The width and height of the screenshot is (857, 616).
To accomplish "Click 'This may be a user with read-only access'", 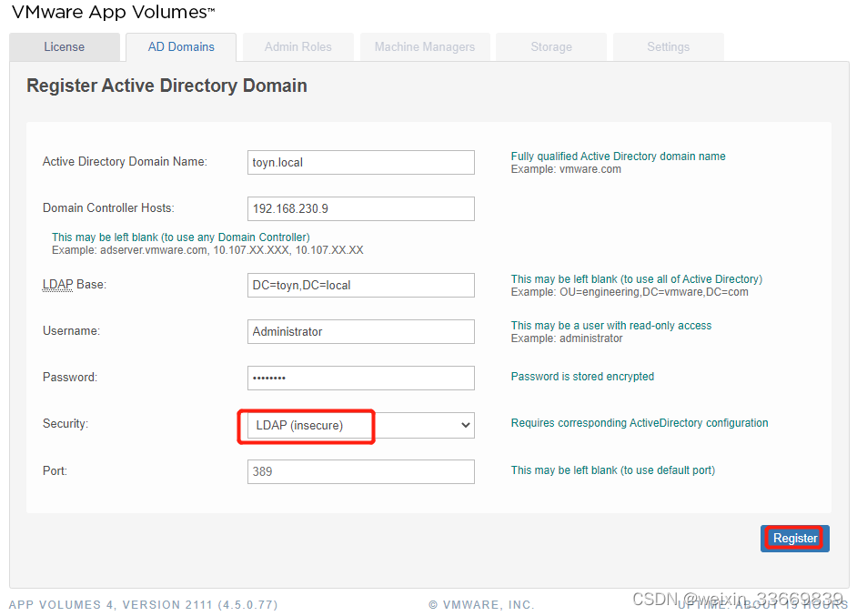I will point(611,326).
